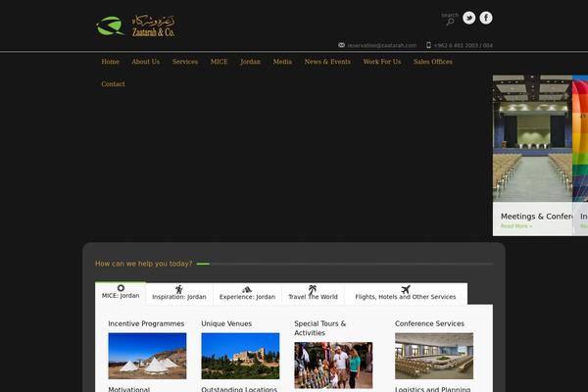Click the ring icon above MICE: Jordan
The width and height of the screenshot is (588, 392).
(x=121, y=288)
